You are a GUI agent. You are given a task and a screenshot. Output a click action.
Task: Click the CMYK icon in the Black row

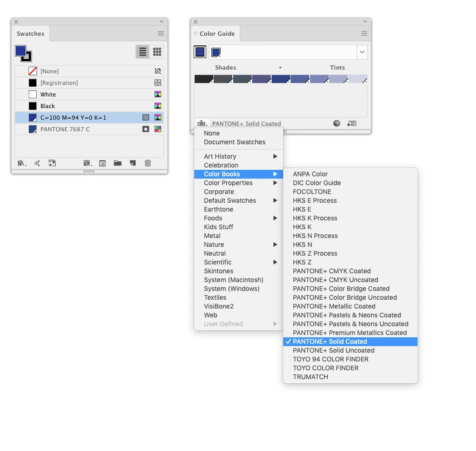click(x=158, y=106)
